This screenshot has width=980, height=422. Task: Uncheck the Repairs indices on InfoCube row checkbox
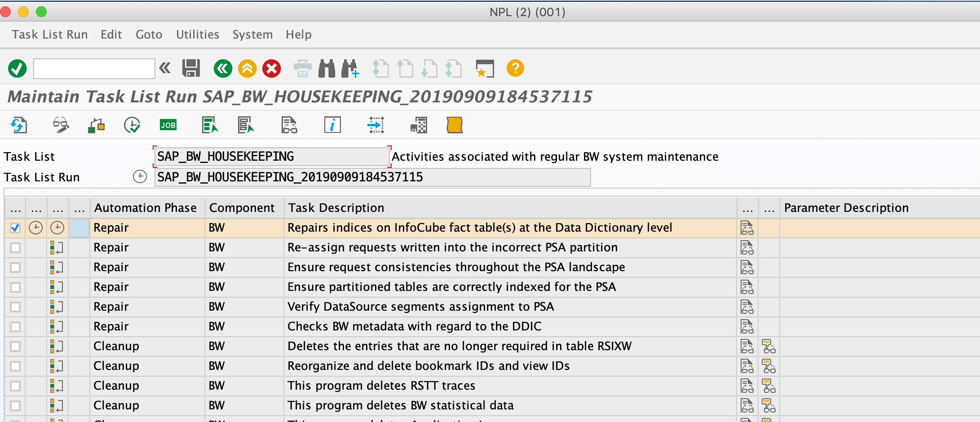pyautogui.click(x=15, y=228)
